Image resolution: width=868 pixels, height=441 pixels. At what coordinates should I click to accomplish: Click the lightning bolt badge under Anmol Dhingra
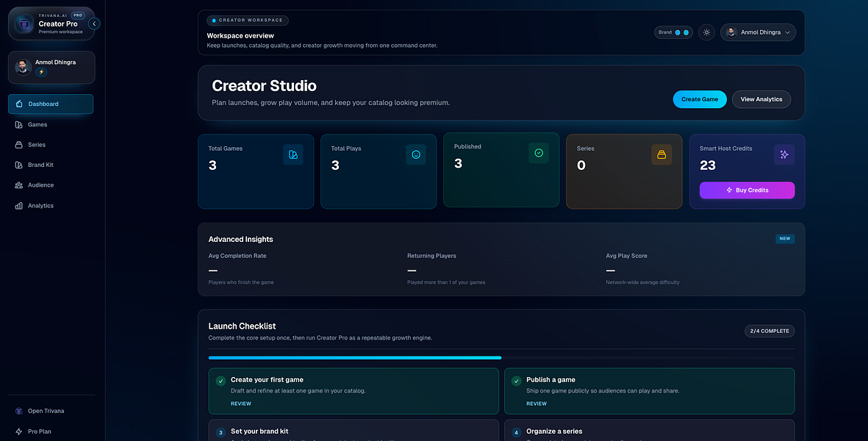tap(41, 72)
